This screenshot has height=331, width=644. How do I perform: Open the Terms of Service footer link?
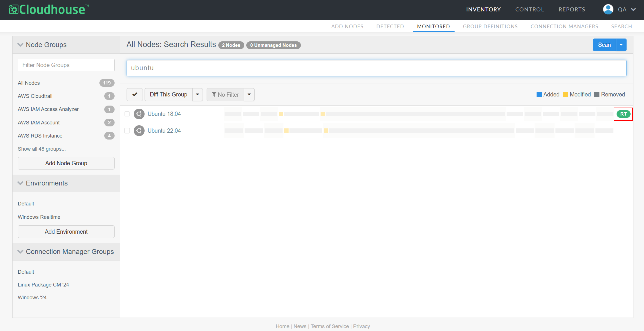pos(330,326)
